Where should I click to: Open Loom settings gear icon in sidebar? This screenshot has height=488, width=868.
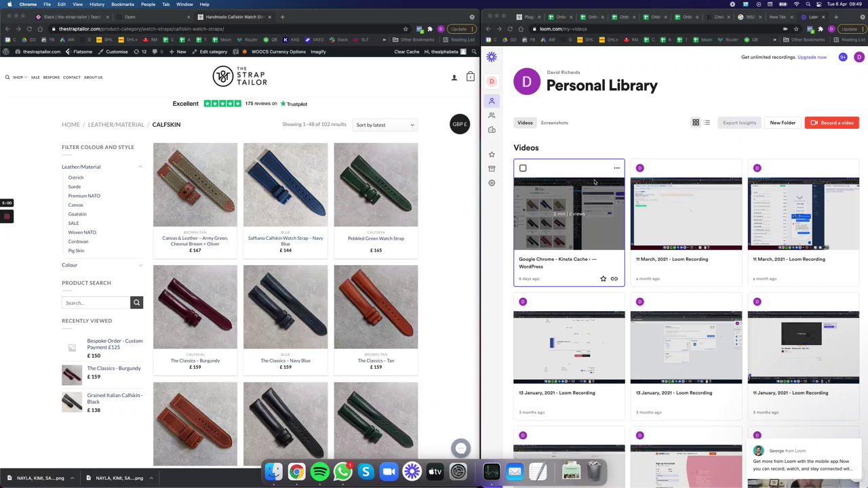click(x=492, y=183)
